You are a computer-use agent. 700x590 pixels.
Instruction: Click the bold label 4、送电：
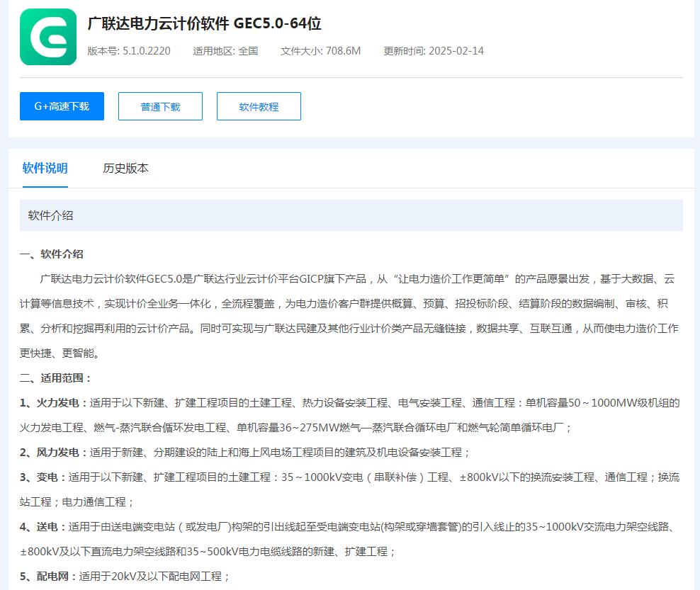(x=44, y=527)
